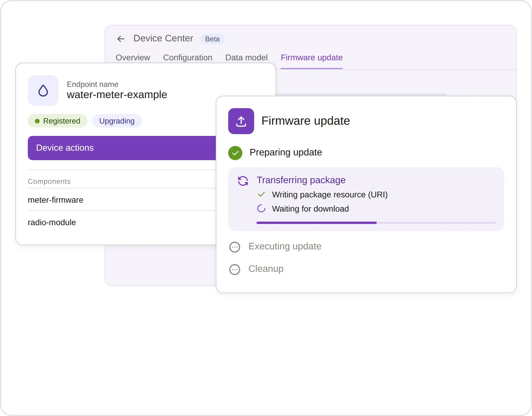
Task: Click the spinner beside Waiting for download
Action: (261, 209)
